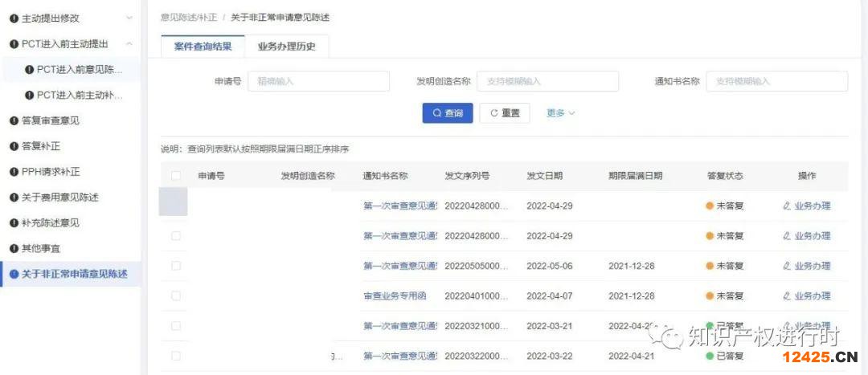
Task: Open 第一次审查意见通知书 link dated 2022-03-22
Action: [x=399, y=356]
